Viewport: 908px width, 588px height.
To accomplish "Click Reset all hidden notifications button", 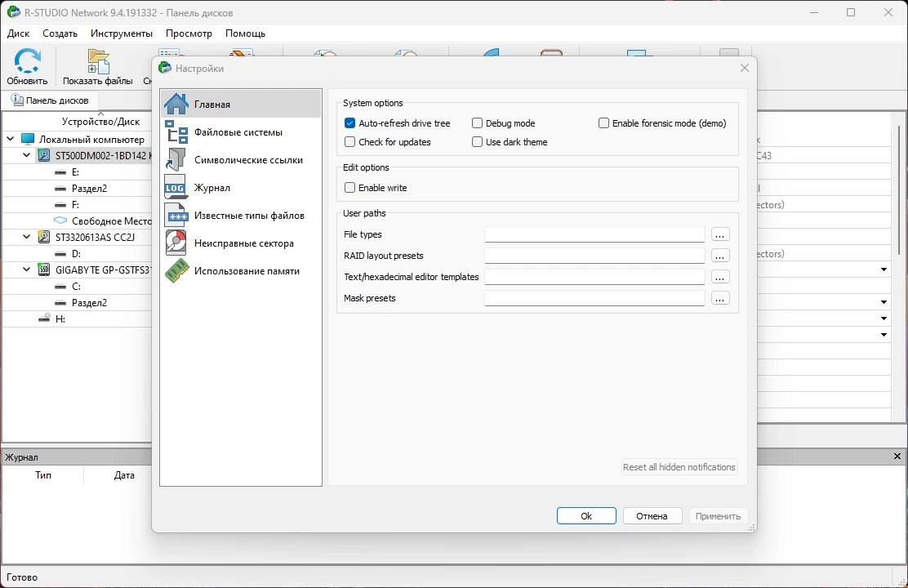I will pyautogui.click(x=679, y=467).
